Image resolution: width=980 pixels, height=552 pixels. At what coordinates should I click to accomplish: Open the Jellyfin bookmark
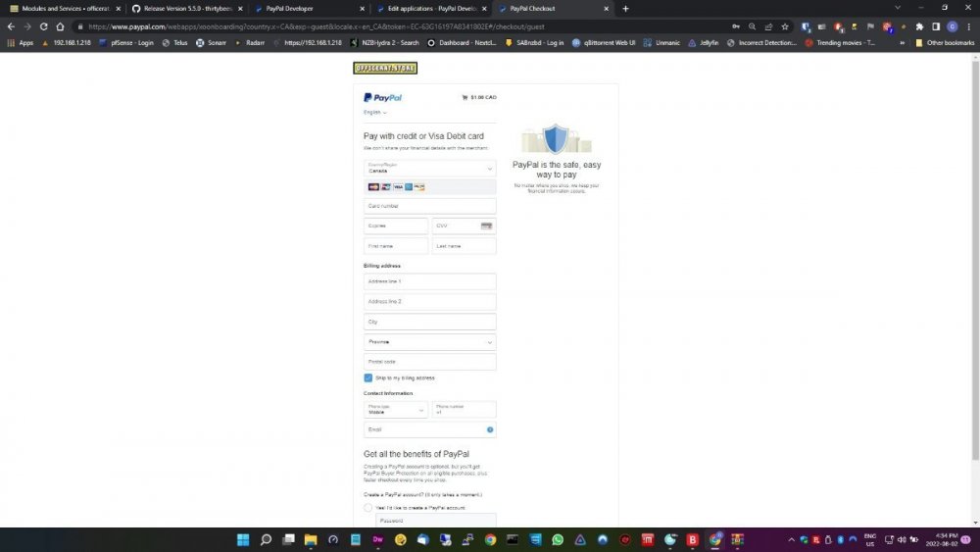tap(702, 43)
